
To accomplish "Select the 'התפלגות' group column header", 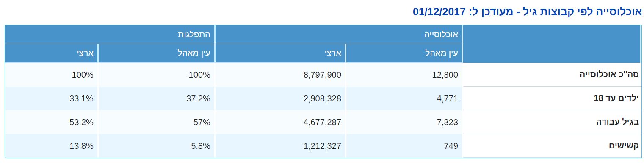I will point(110,34).
